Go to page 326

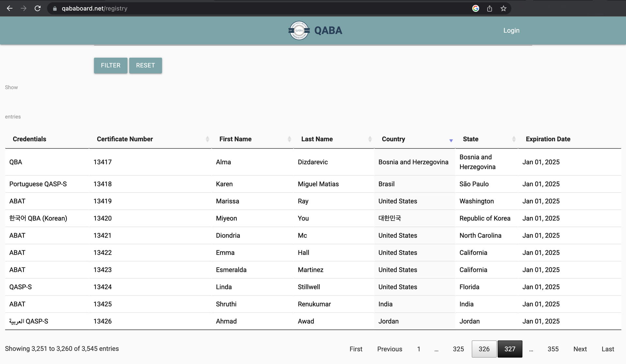click(484, 349)
